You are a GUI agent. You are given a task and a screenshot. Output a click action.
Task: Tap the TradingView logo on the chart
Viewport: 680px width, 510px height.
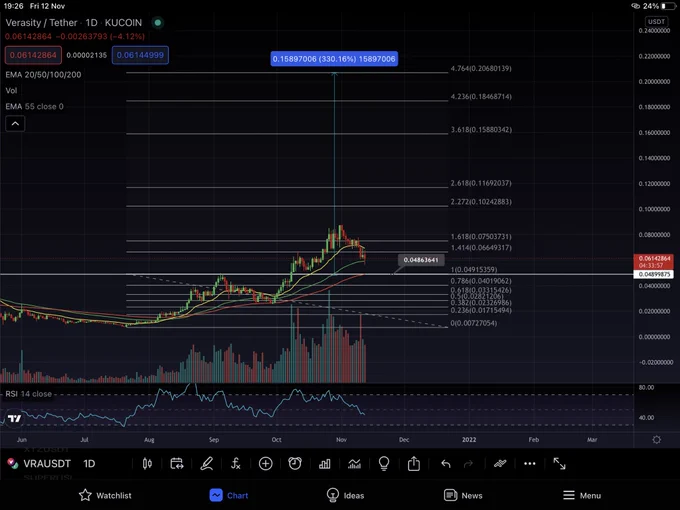coord(14,418)
